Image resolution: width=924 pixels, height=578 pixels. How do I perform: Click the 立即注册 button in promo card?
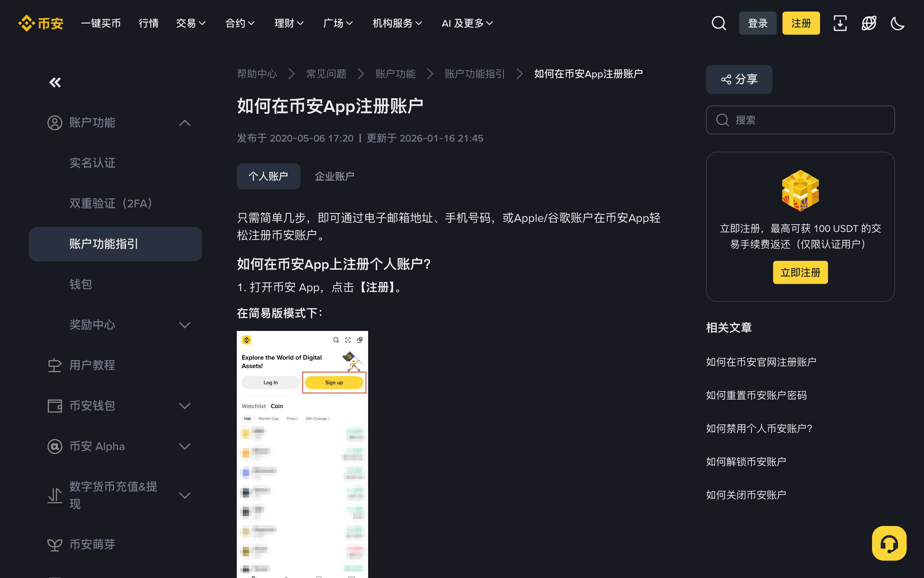[x=800, y=272]
